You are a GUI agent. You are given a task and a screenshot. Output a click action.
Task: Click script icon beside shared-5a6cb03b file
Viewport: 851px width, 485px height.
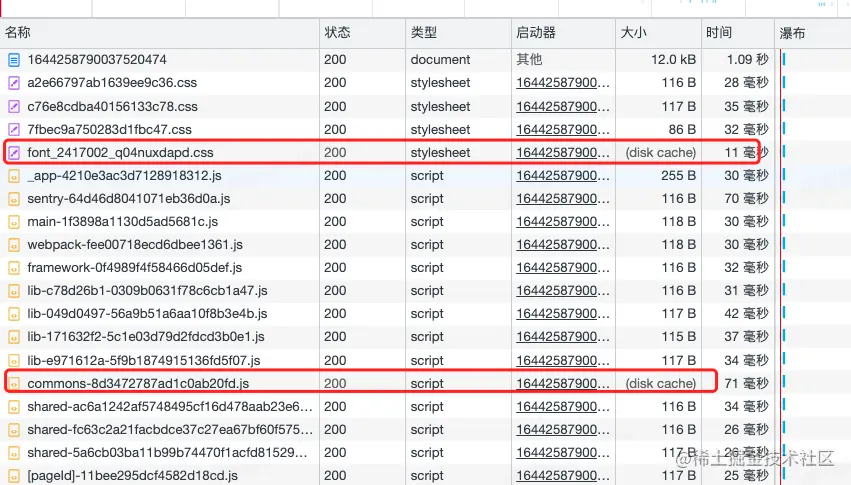click(14, 453)
